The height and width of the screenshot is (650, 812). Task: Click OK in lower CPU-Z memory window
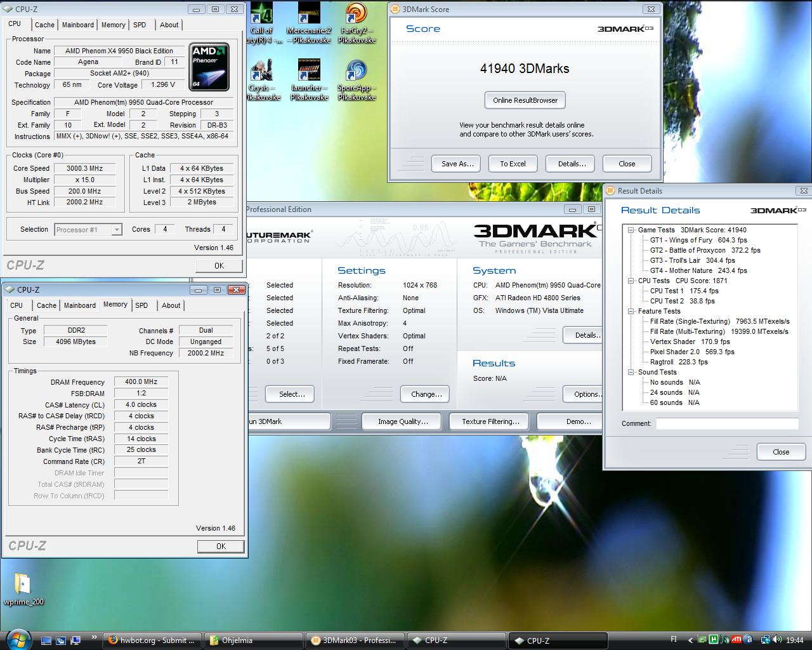[x=221, y=547]
